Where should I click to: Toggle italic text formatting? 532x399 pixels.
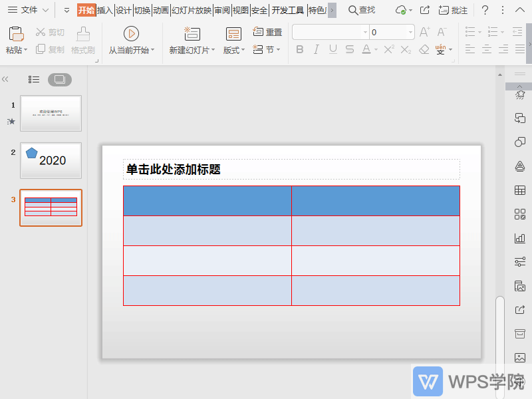click(x=316, y=49)
